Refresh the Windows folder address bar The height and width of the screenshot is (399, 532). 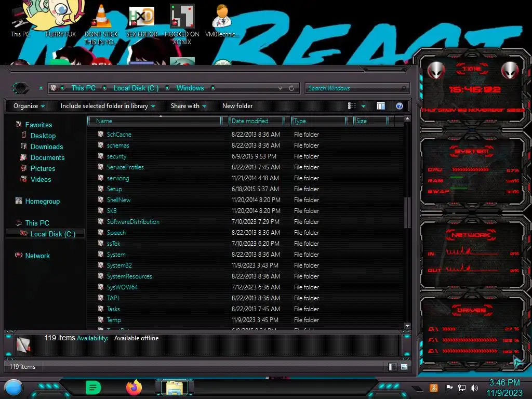click(x=291, y=88)
